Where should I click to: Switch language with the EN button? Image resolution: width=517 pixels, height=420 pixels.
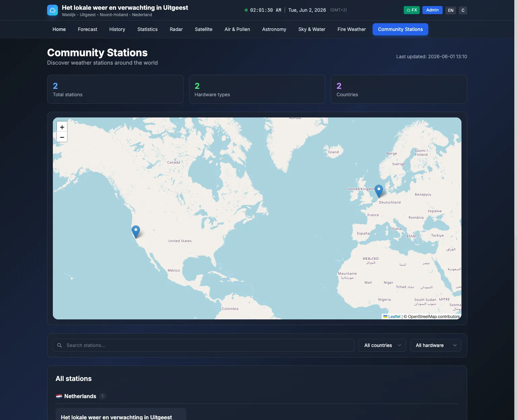pos(451,10)
